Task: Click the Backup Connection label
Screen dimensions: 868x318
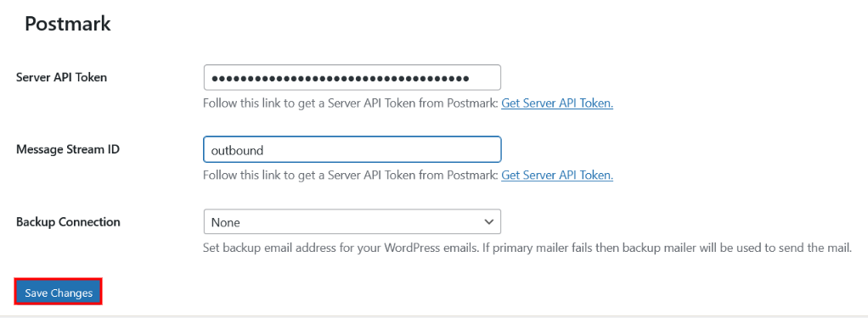Action: click(x=68, y=222)
